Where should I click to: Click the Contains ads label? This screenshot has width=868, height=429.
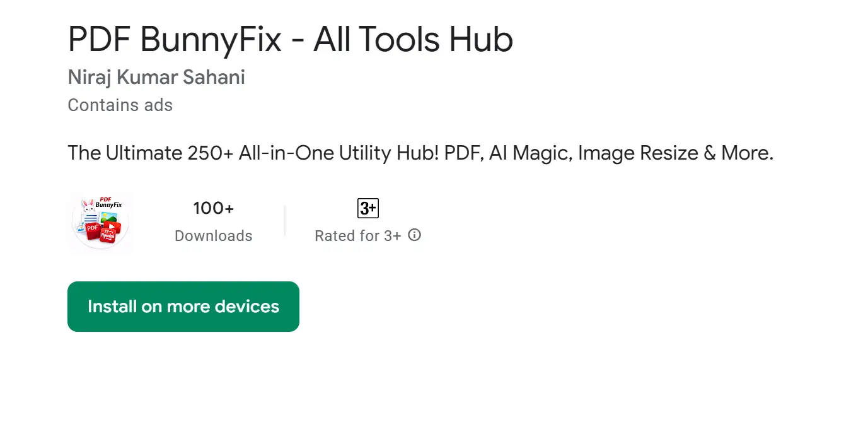(x=120, y=105)
